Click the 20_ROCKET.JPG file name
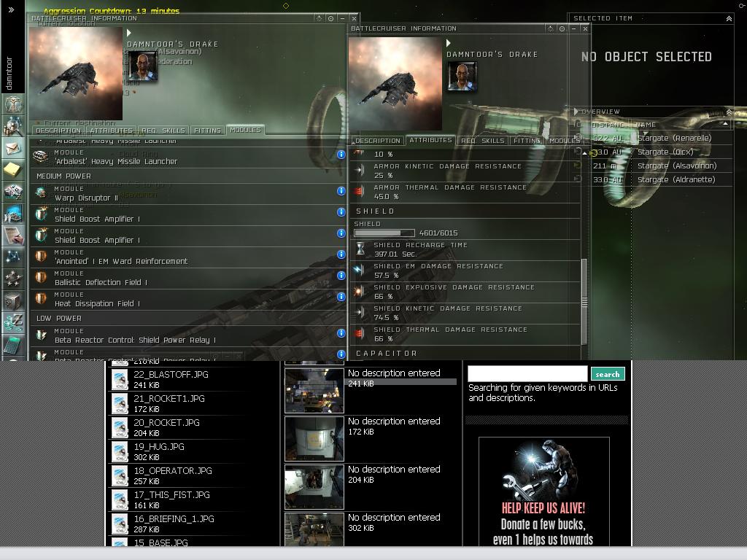 (x=167, y=423)
